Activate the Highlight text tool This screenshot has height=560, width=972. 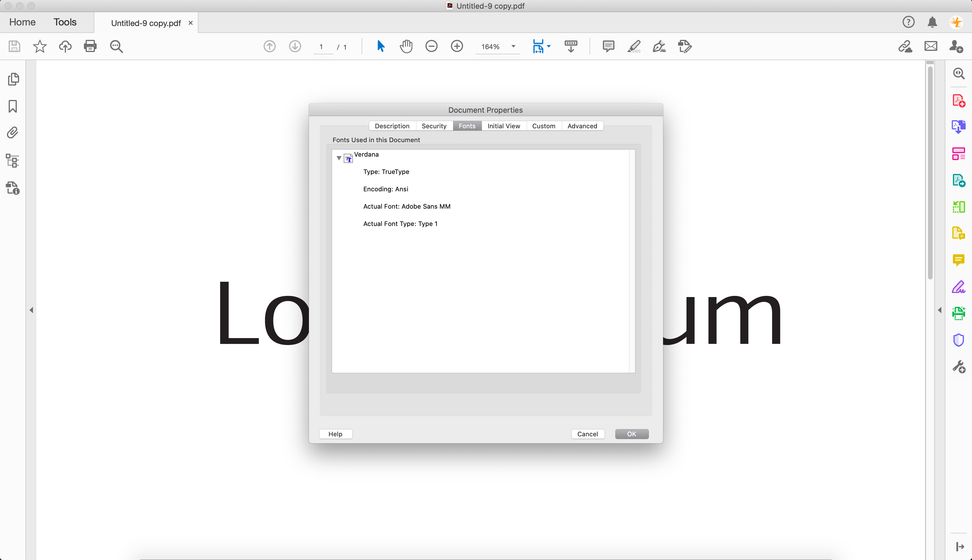coord(633,46)
